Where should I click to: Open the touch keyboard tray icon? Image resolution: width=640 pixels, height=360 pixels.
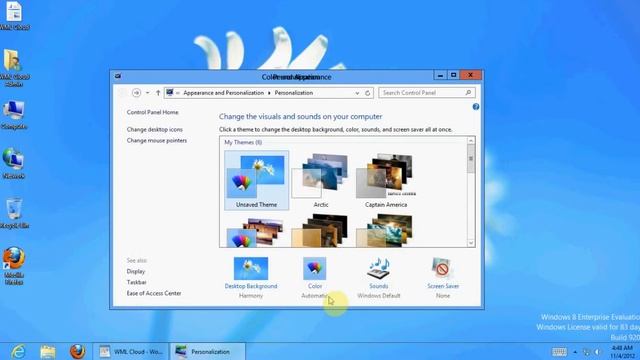(559, 351)
